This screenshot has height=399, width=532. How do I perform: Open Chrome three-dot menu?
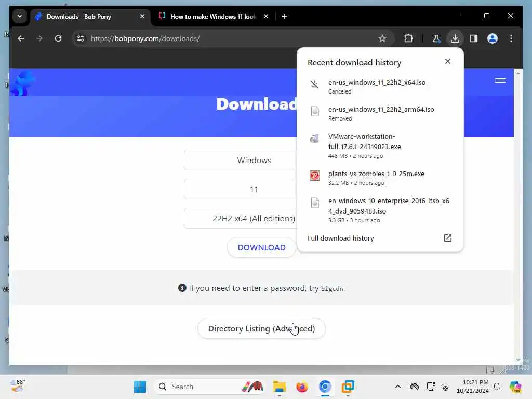coord(511,38)
